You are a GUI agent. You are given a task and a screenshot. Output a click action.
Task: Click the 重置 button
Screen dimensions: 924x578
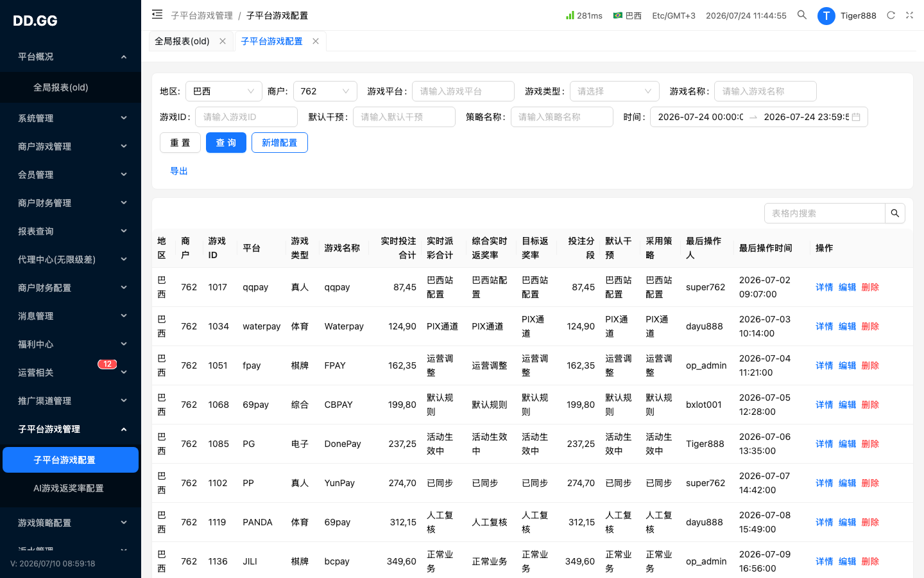(x=180, y=143)
